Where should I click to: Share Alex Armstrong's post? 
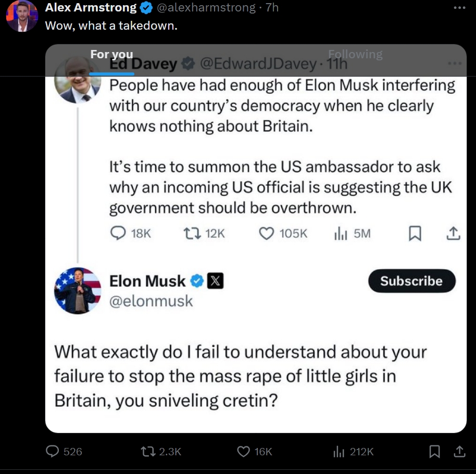click(459, 451)
